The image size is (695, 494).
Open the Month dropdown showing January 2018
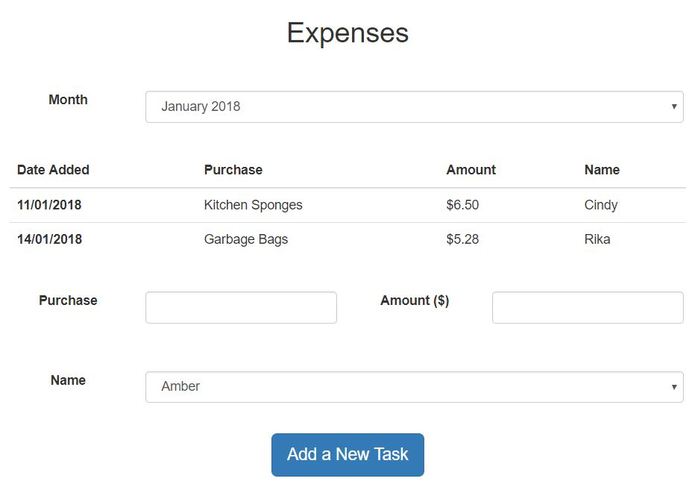(414, 107)
